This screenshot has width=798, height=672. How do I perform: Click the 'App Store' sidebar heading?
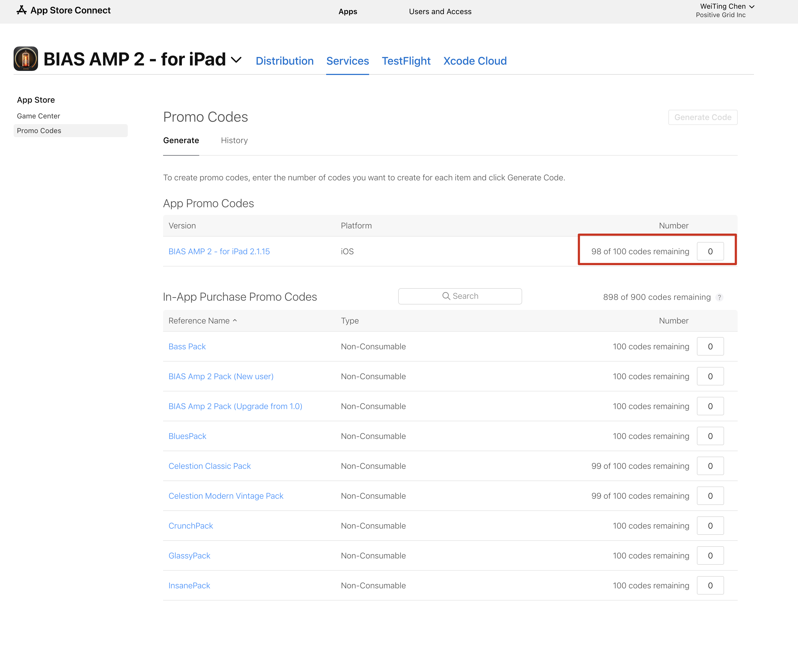pyautogui.click(x=36, y=100)
